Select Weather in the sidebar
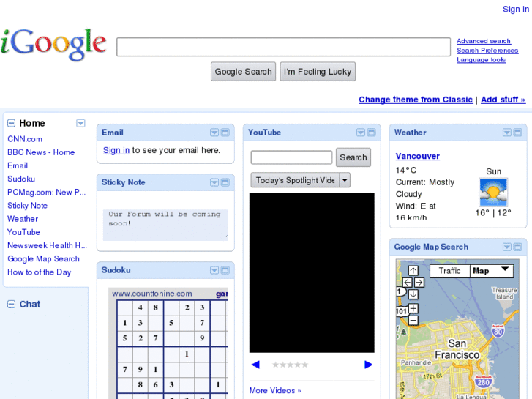 click(x=23, y=219)
